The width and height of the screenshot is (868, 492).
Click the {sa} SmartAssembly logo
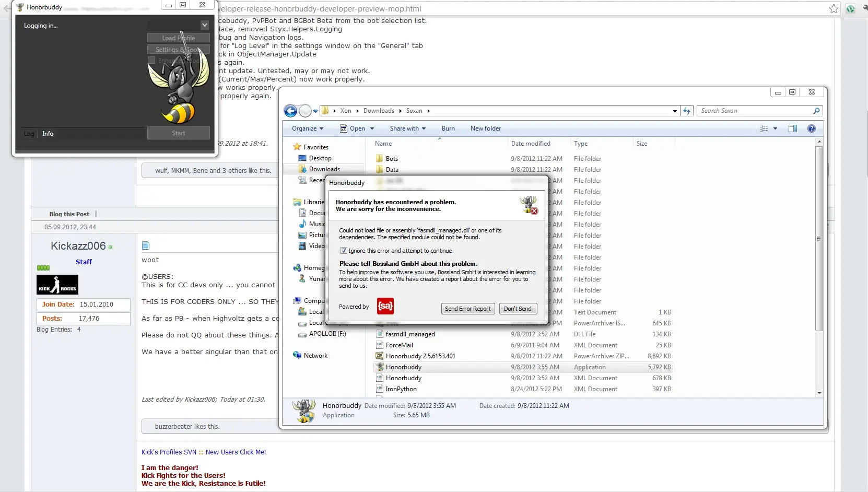[x=385, y=306]
